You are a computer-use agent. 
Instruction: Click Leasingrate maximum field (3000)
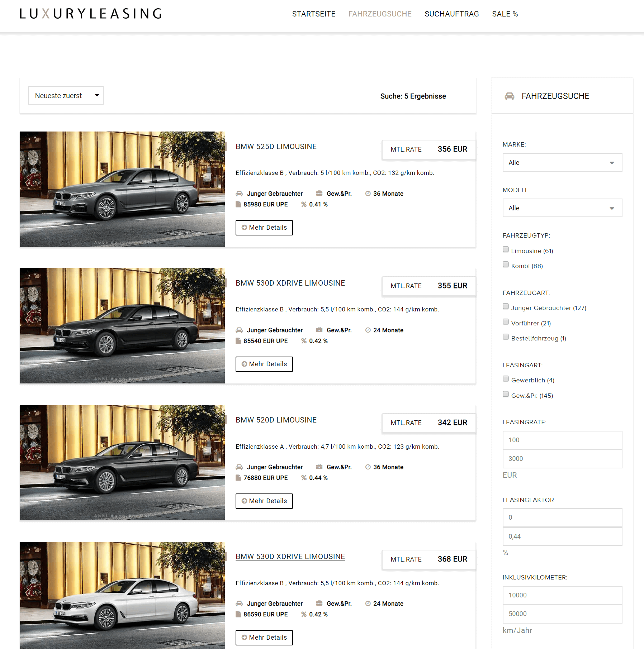click(562, 459)
